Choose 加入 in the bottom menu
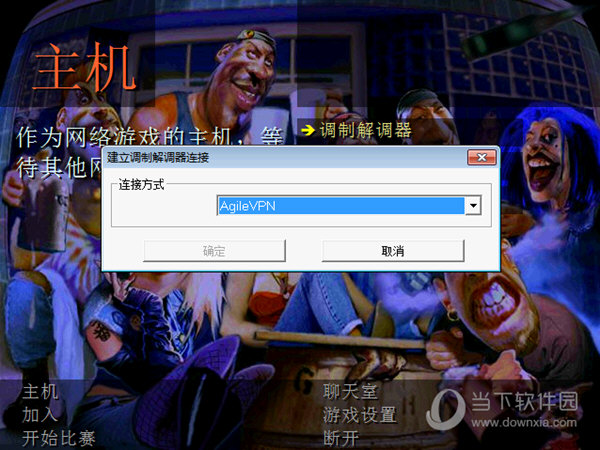This screenshot has height=450, width=600. [x=40, y=414]
